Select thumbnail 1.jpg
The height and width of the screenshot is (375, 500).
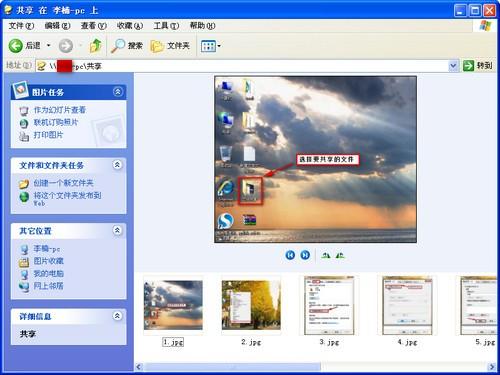coord(173,305)
